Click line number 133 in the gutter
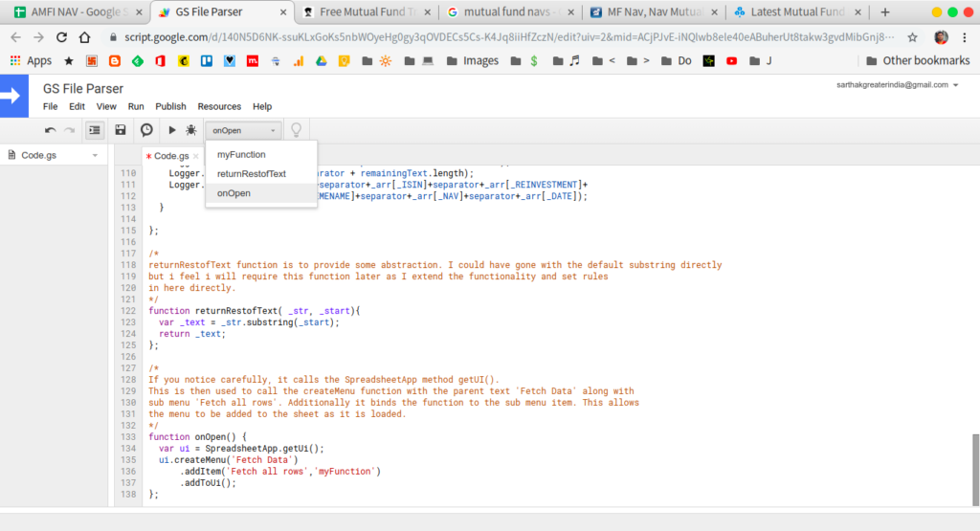The width and height of the screenshot is (980, 531). 128,437
